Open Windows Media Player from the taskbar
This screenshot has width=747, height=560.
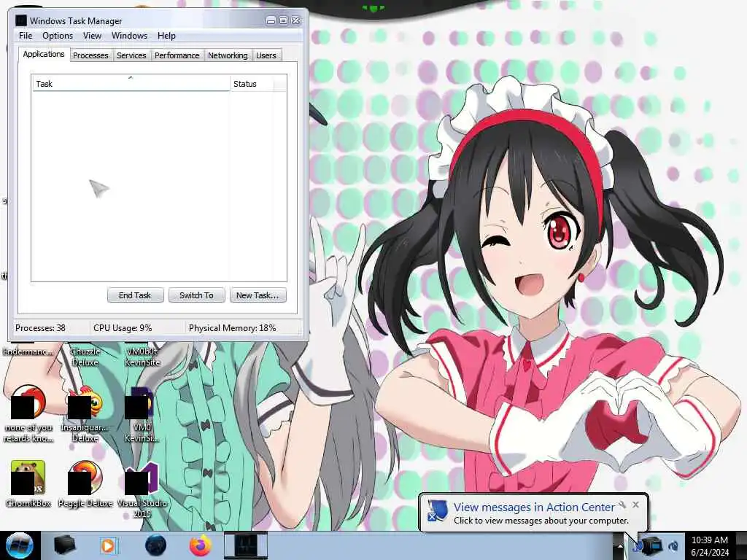(109, 545)
